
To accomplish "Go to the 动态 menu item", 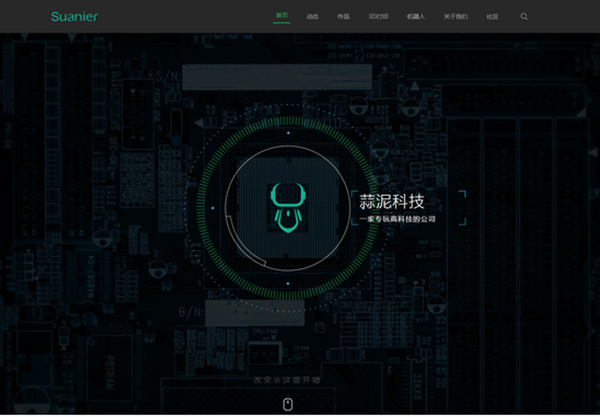I will coord(312,17).
